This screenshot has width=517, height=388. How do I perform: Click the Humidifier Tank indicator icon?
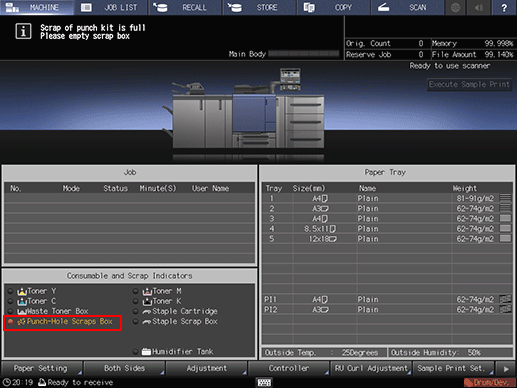tap(146, 351)
